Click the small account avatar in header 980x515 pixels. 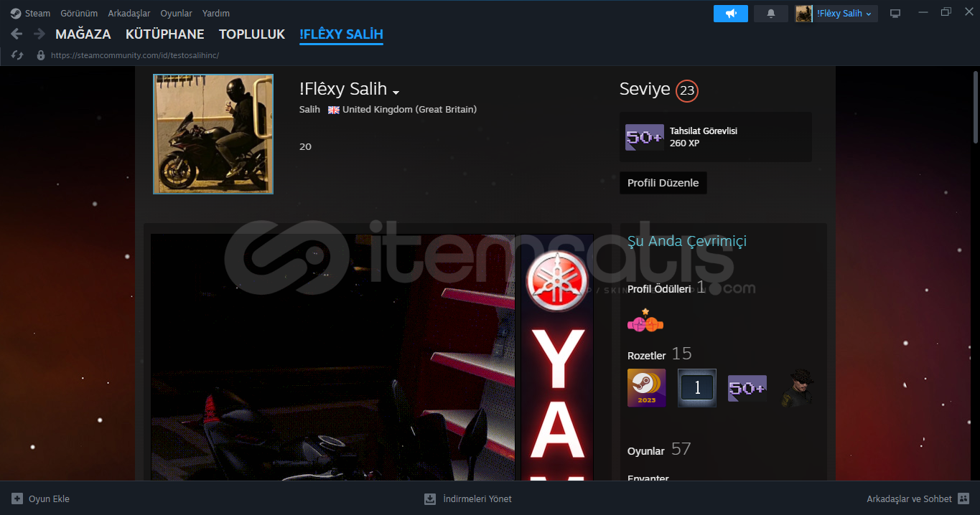click(804, 14)
